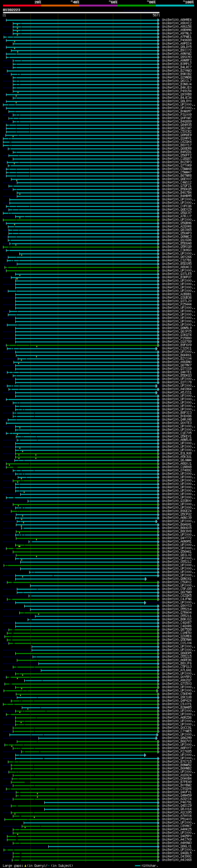This screenshot has height=868, width=197.
Task: Open the UniRef100_A9UDN0 subject entry
Action: point(177,362)
